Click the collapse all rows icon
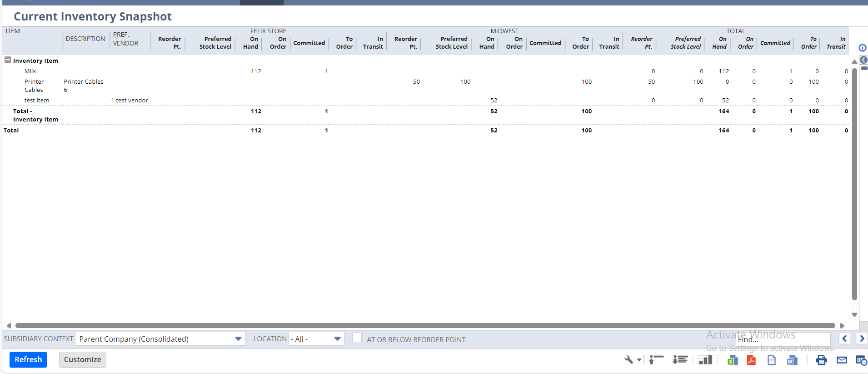Screen dimensions: 868x374 point(656,360)
